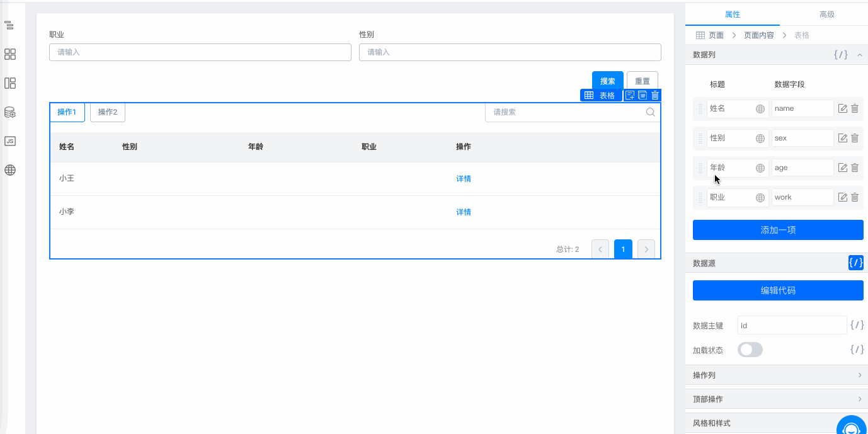Screen dimensions: 868x434
Task: Click the 编辑代码 button
Action: (x=778, y=290)
